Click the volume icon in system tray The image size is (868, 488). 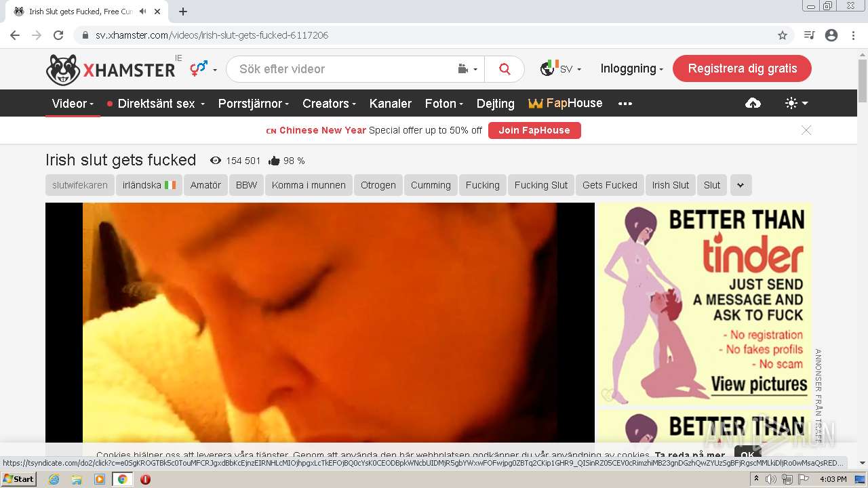pyautogui.click(x=771, y=479)
